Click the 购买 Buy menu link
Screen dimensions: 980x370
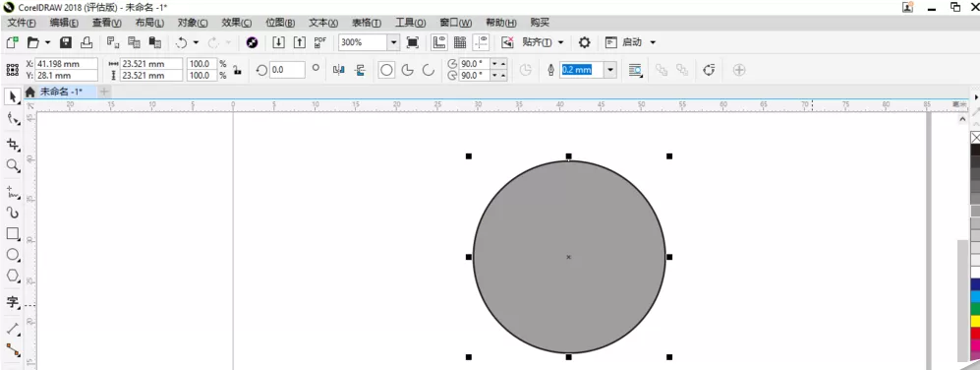[540, 24]
